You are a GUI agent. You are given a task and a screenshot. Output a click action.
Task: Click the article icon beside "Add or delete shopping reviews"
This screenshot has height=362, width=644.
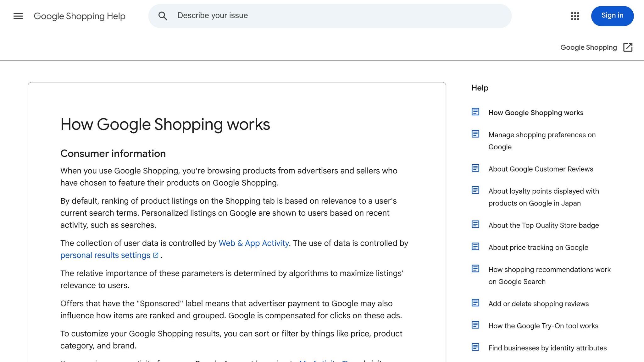pyautogui.click(x=475, y=303)
